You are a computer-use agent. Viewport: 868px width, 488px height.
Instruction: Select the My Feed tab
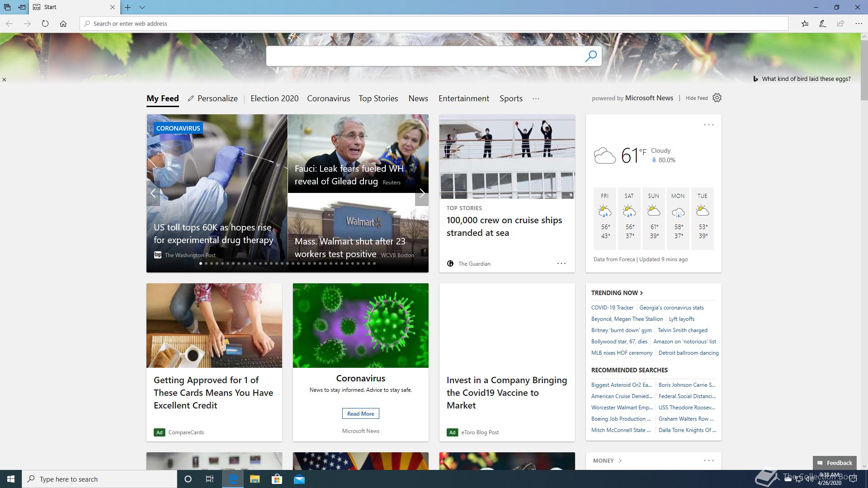click(x=163, y=99)
